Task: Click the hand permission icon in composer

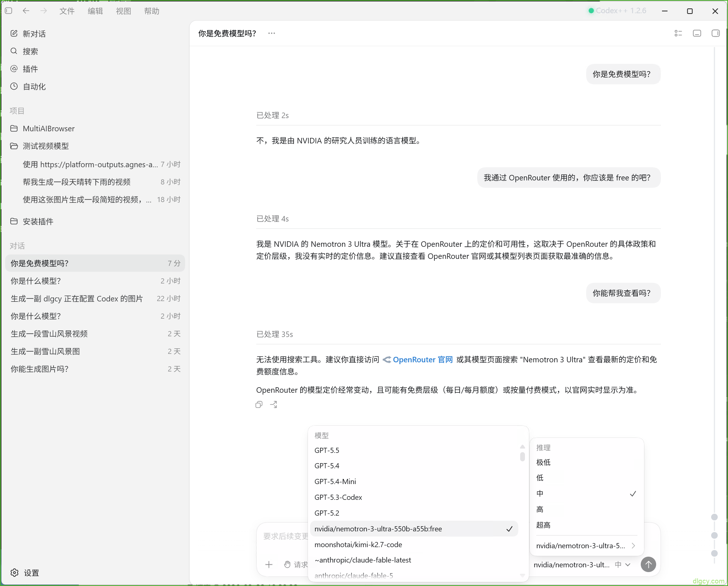Action: [287, 564]
